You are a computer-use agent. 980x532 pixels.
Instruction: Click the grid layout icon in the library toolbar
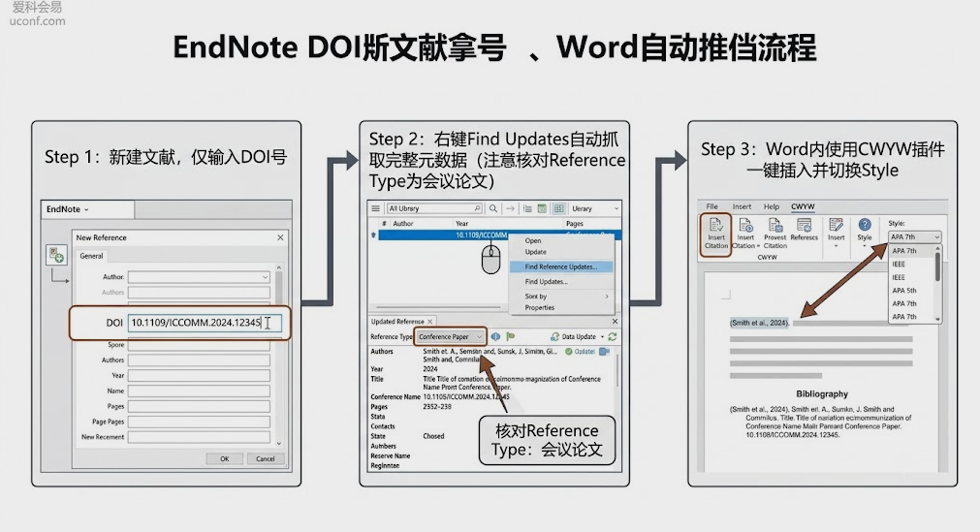coord(558,208)
